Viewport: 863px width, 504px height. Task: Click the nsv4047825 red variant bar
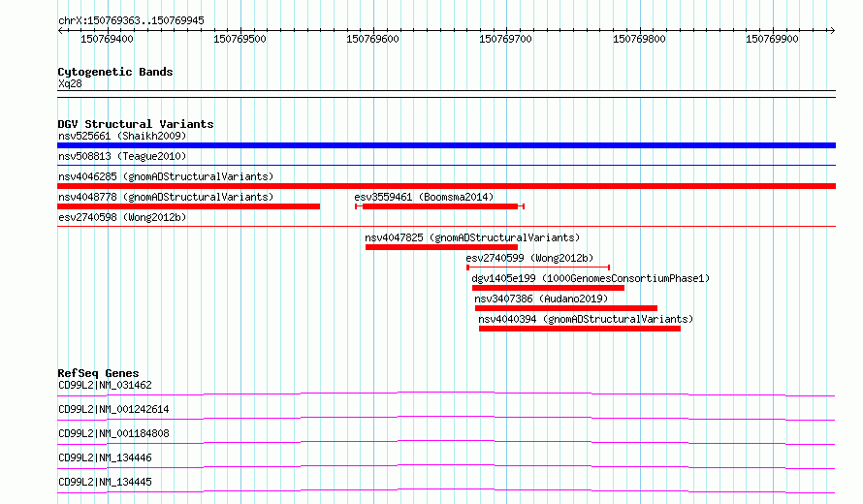click(441, 247)
